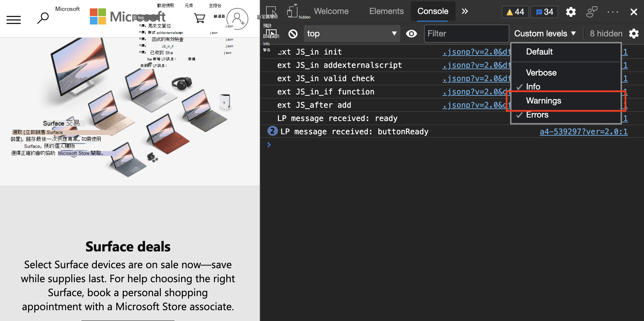
Task: Open the a4-539297?ver=2.0:1 source link
Action: [x=584, y=131]
